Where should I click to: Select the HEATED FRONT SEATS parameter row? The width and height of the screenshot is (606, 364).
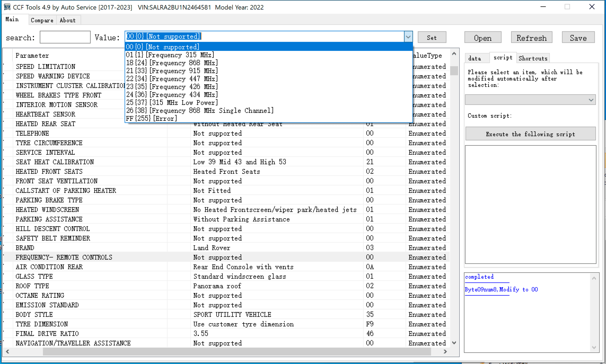pyautogui.click(x=49, y=172)
